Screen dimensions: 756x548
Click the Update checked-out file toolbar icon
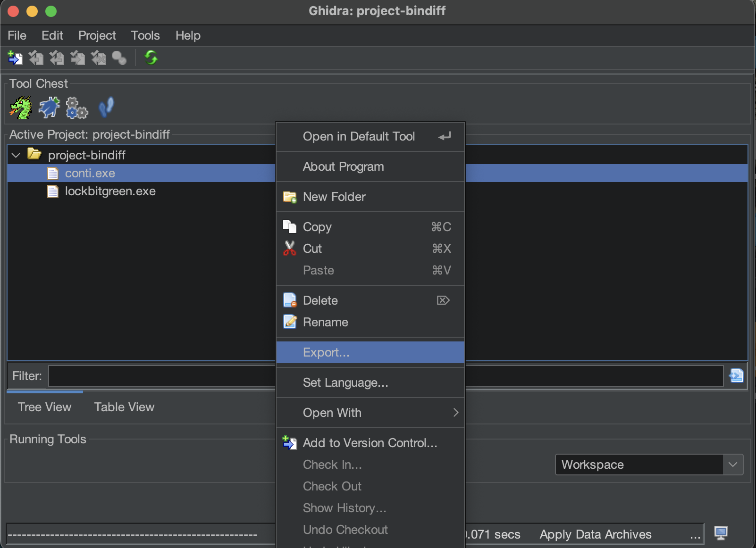[x=57, y=58]
